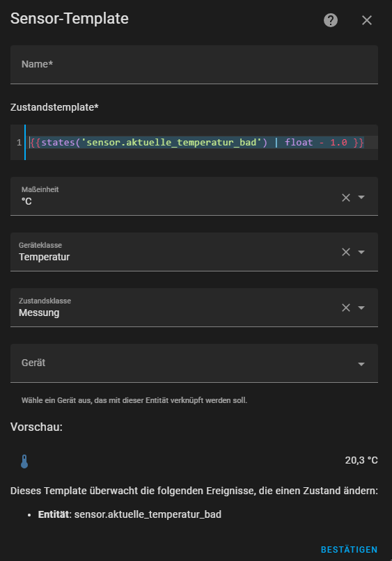Click the float filter in the template code
Image resolution: width=392 pixels, height=561 pixels.
(x=299, y=143)
